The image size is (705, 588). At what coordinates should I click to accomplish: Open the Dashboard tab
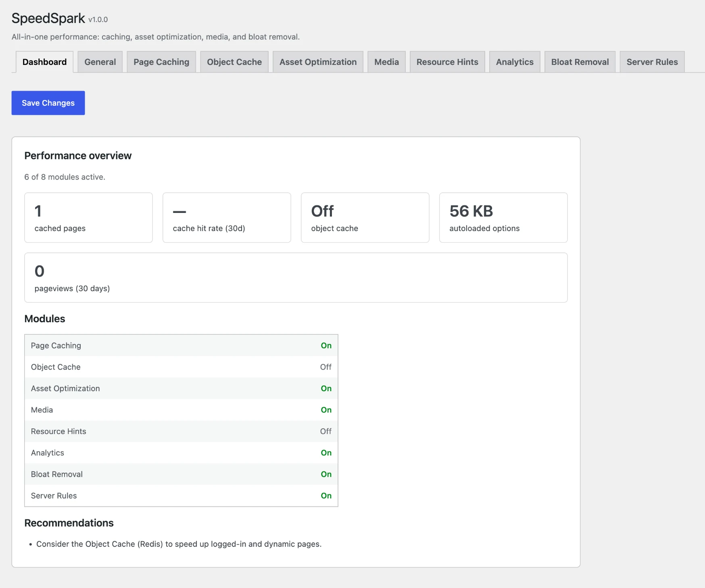click(x=44, y=62)
